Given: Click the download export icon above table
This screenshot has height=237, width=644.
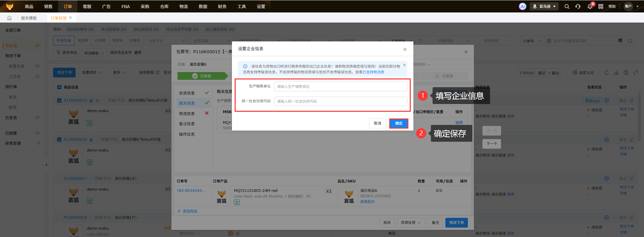Looking at the screenshot, I should coord(616,72).
